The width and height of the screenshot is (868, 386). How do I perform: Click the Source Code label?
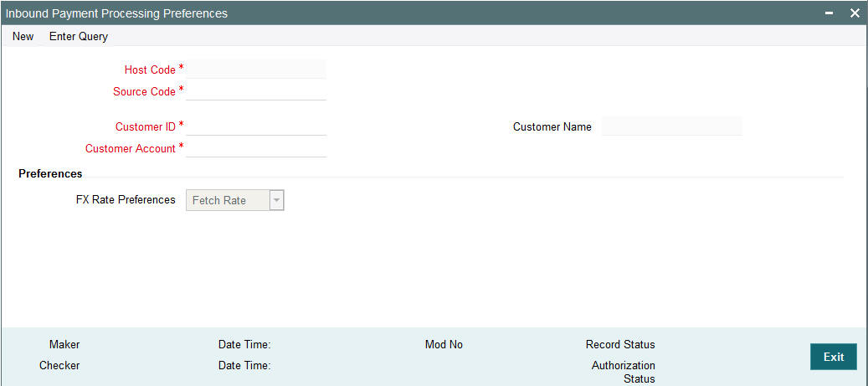tap(145, 91)
